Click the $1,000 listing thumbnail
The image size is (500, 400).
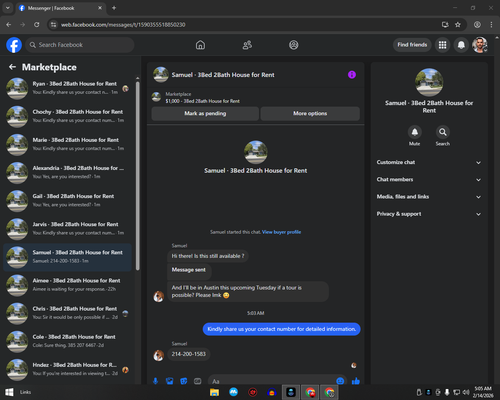click(x=156, y=97)
